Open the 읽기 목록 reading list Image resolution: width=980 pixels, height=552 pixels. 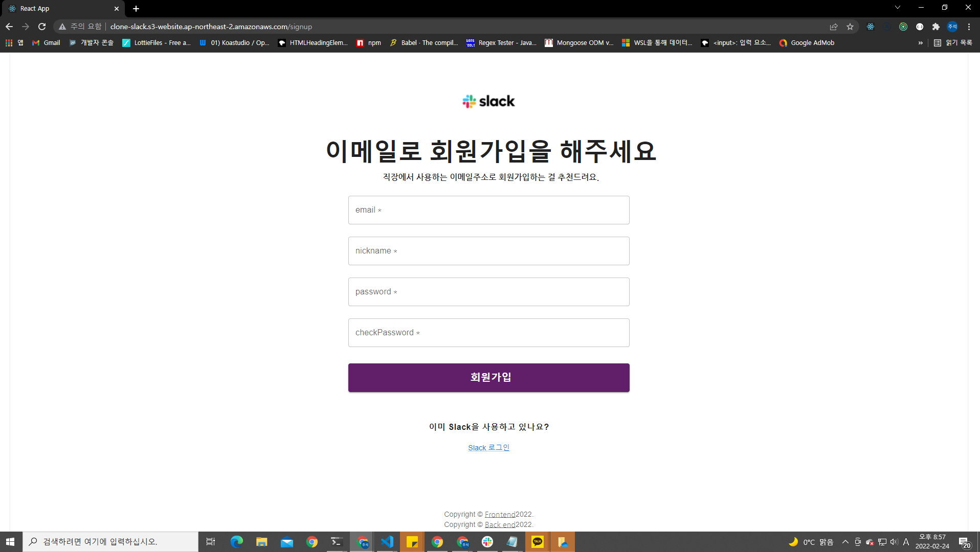(x=953, y=43)
